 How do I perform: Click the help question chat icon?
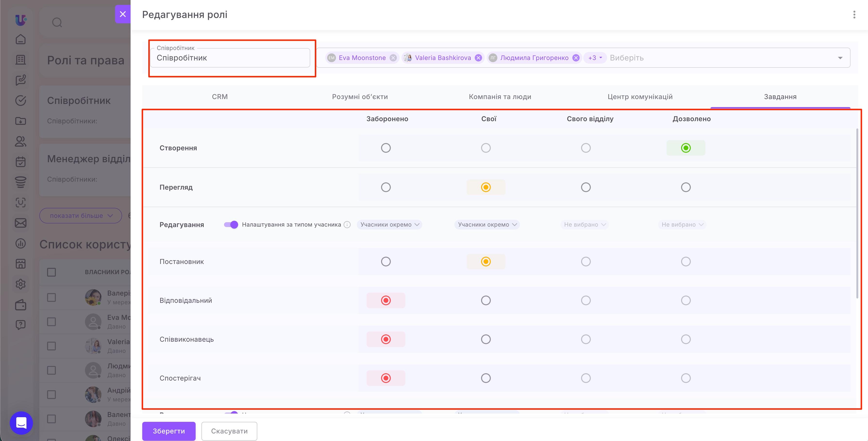click(x=21, y=325)
